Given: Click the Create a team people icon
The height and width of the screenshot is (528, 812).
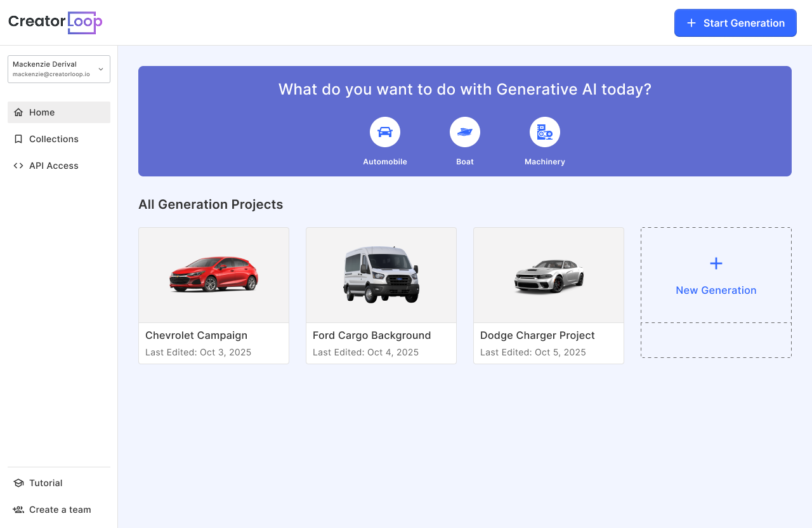Looking at the screenshot, I should coord(18,510).
